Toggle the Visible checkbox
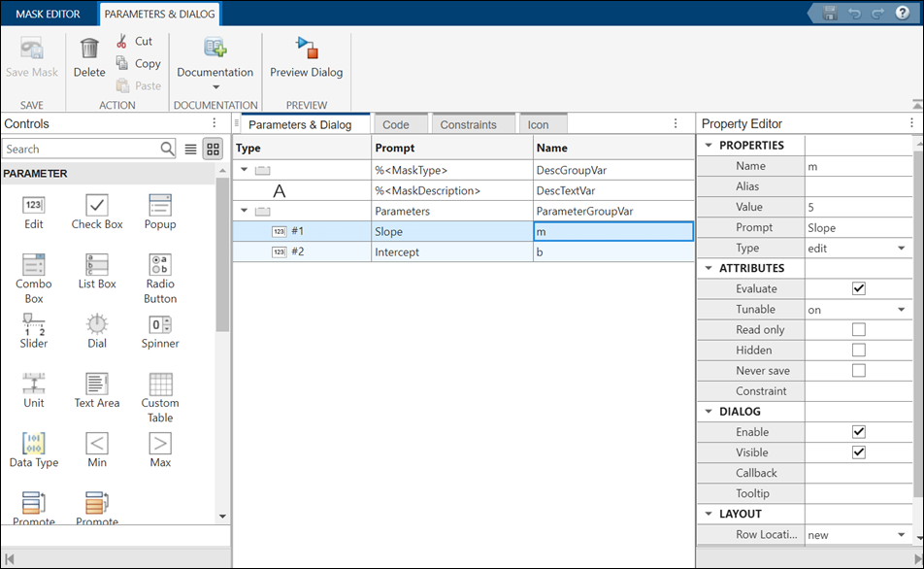This screenshot has width=924, height=569. coord(859,452)
